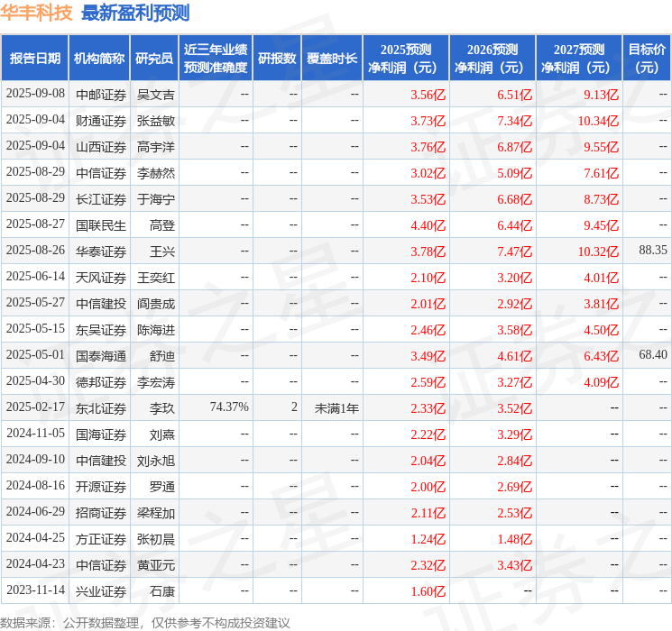Click the 2025预测净利润 column header
The image size is (672, 631).
(406, 59)
